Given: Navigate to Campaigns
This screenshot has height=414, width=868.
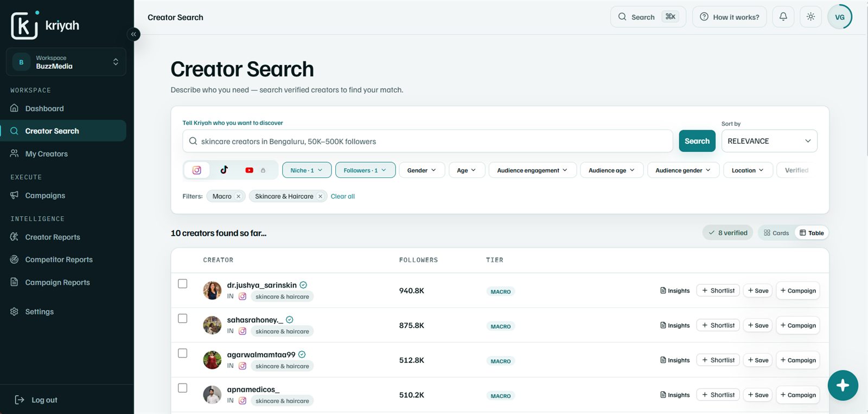Looking at the screenshot, I should [x=63, y=195].
